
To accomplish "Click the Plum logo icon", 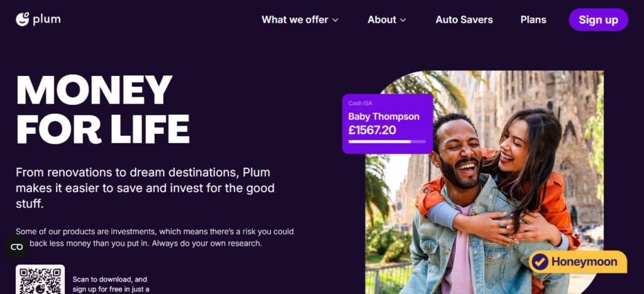I will [23, 19].
